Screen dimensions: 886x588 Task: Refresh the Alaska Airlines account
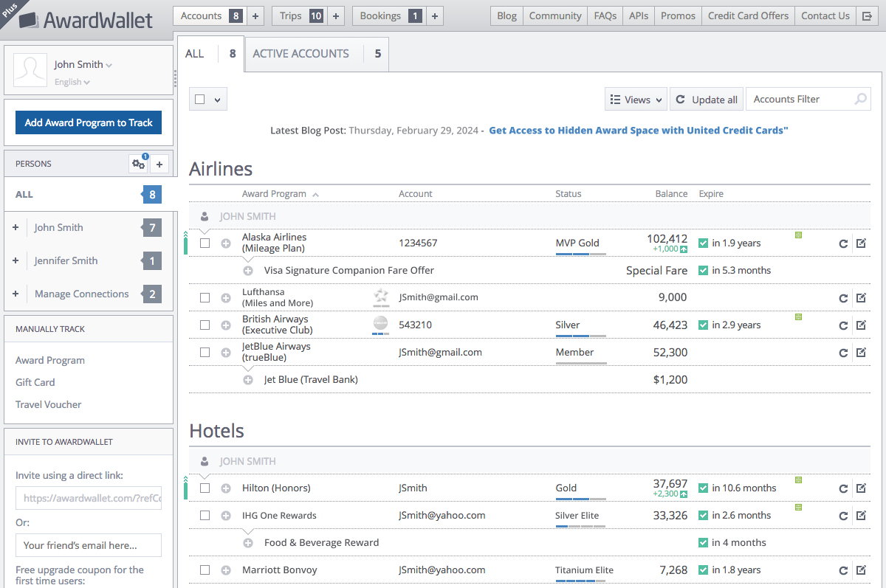(843, 243)
